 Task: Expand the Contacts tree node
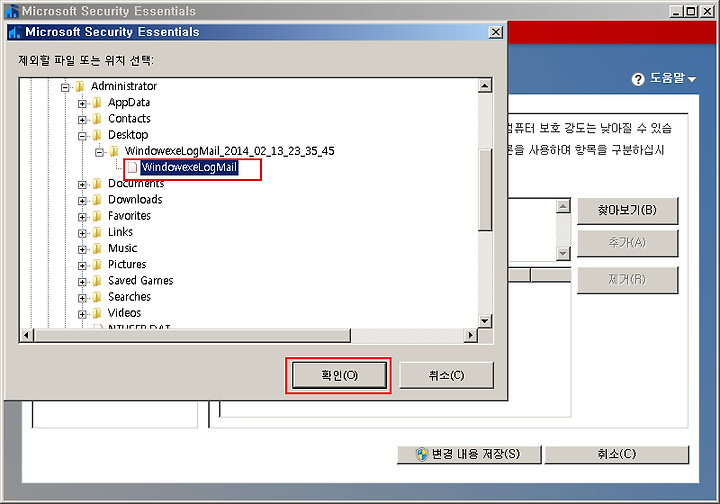point(82,120)
